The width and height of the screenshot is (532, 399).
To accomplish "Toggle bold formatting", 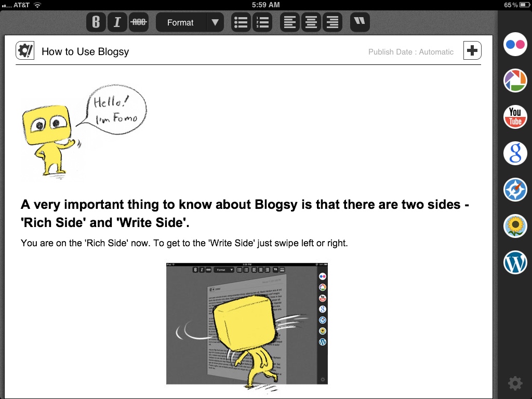I will tap(96, 22).
